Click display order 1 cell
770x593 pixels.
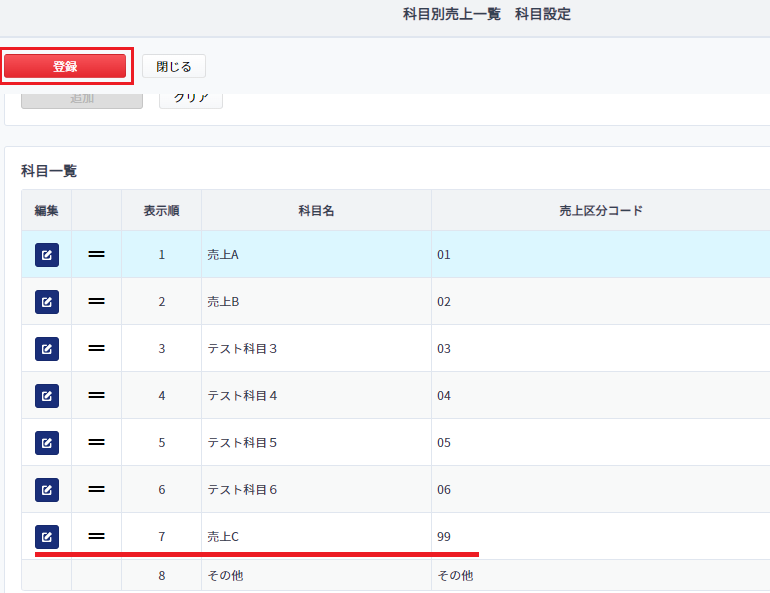point(162,255)
